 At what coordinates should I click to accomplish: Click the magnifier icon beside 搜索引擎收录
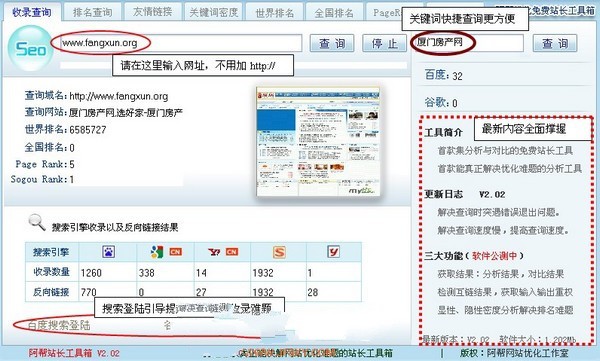[x=37, y=222]
